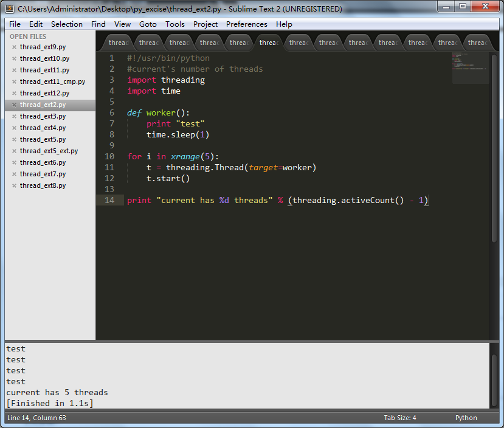Viewport: 504px width, 428px height.
Task: Click the Goto menu
Action: tap(148, 24)
